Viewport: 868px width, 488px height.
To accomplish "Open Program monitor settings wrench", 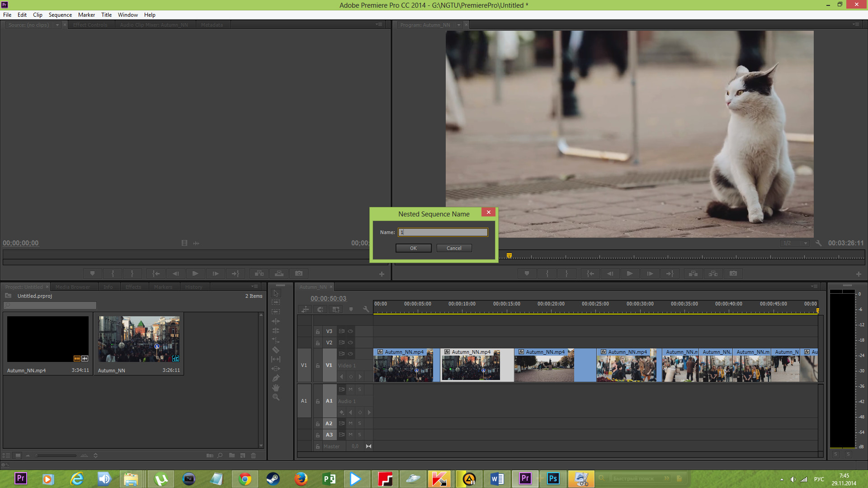I will (x=818, y=243).
